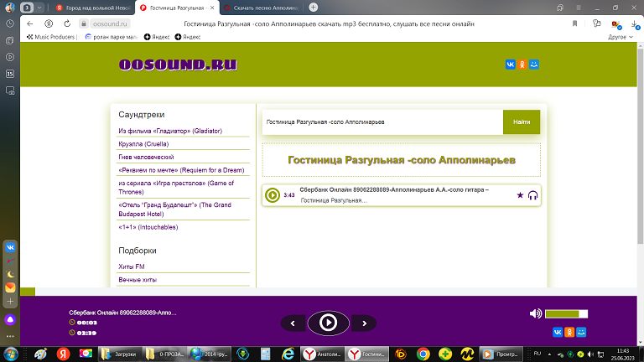Share via Moi Mir icon in header
The height and width of the screenshot is (362, 644).
(534, 65)
